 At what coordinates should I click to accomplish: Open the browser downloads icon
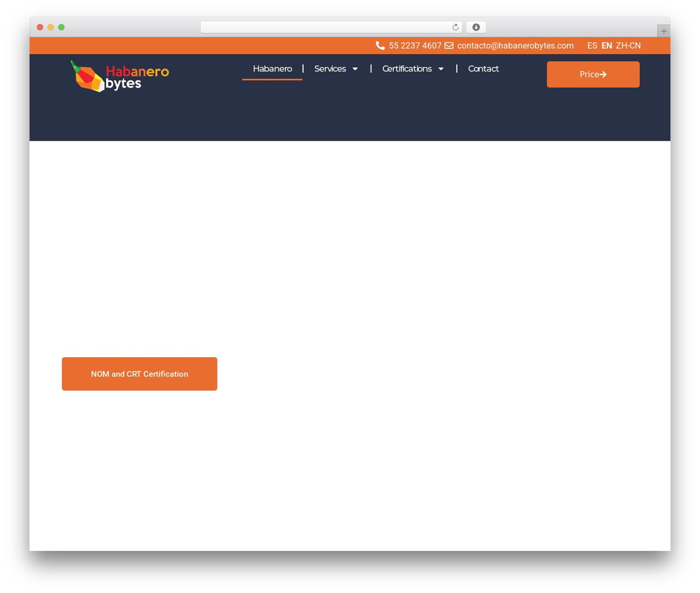click(x=476, y=27)
